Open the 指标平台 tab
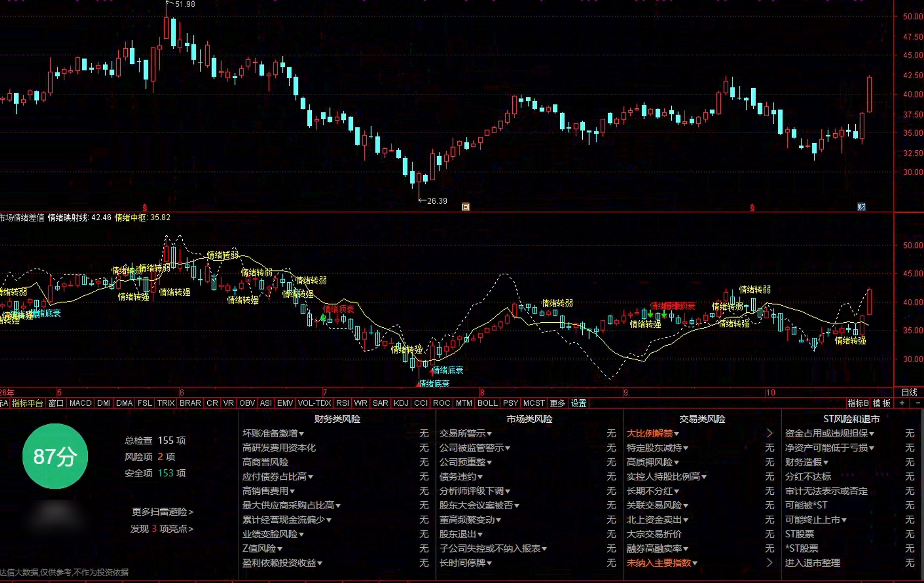 [x=27, y=403]
